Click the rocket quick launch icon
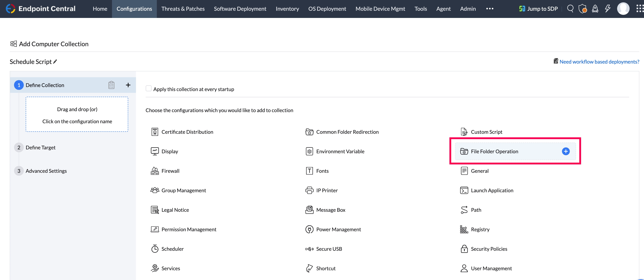 595,9
